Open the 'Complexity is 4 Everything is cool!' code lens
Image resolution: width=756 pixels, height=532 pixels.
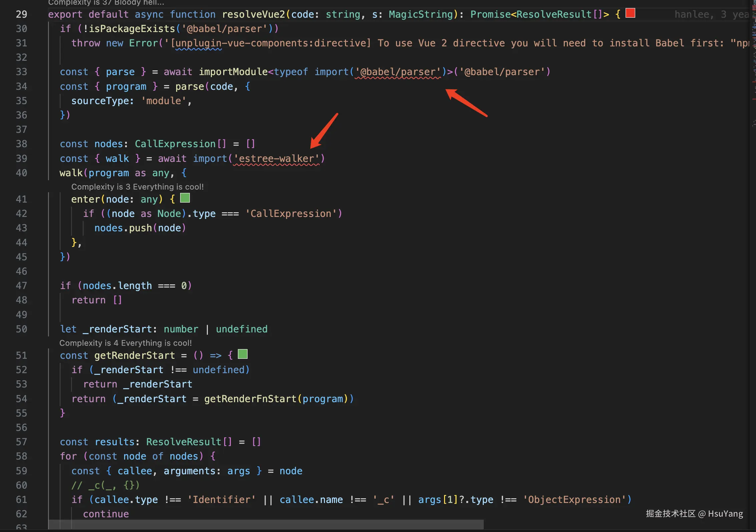[125, 343]
